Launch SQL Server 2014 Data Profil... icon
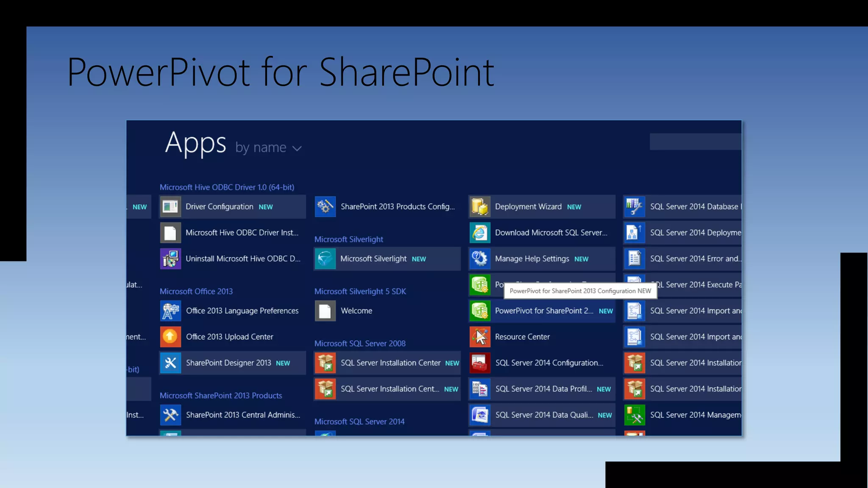 point(480,389)
